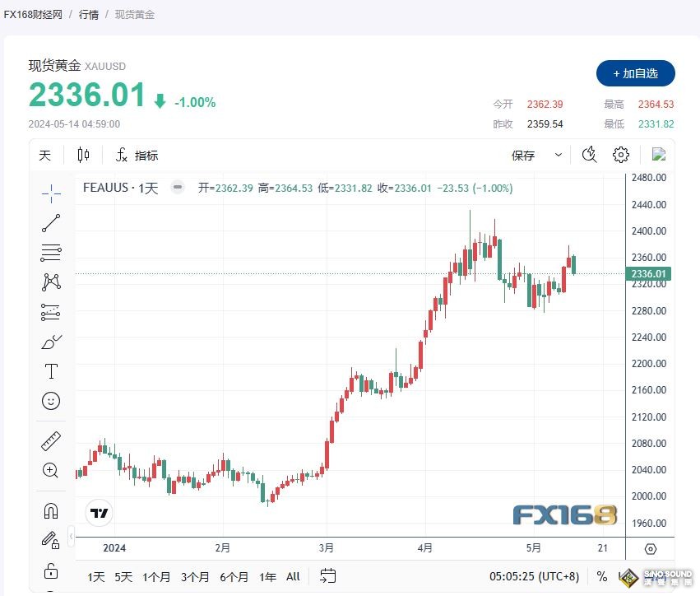
Task: Open the 行情 breadcrumb link
Action: [x=88, y=14]
